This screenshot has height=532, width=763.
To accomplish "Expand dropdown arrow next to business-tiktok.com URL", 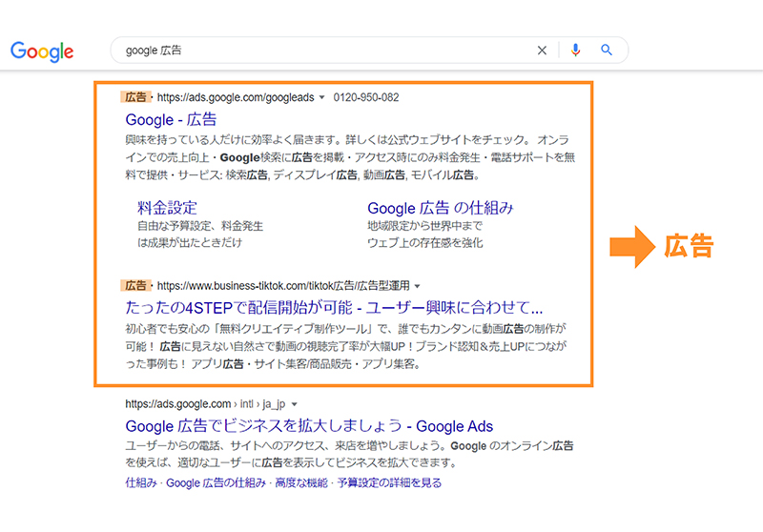I will pyautogui.click(x=417, y=286).
